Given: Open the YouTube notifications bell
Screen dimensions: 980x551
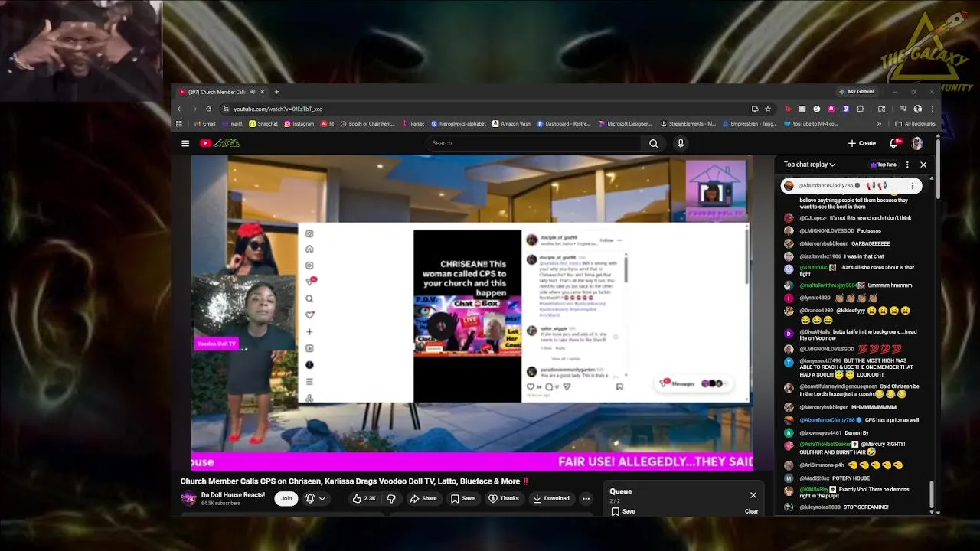Looking at the screenshot, I should pyautogui.click(x=893, y=143).
